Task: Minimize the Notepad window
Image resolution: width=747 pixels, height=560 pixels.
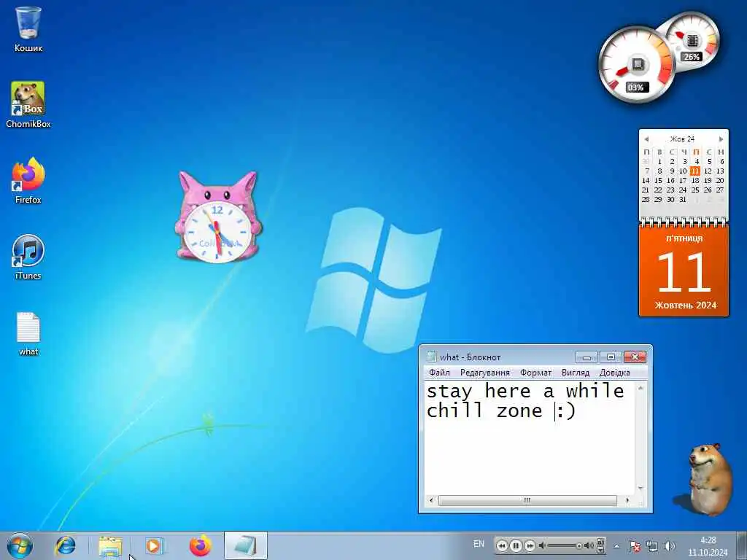Action: tap(587, 357)
